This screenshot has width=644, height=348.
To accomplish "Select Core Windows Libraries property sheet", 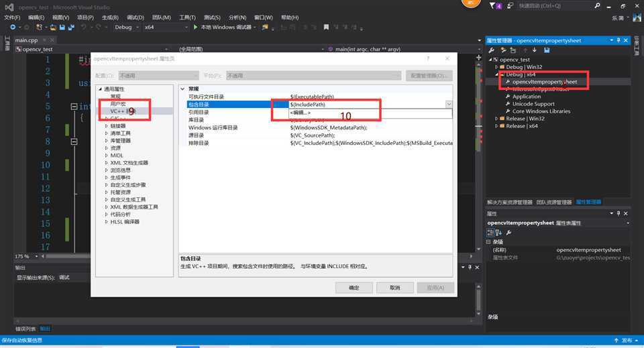I will pyautogui.click(x=541, y=111).
